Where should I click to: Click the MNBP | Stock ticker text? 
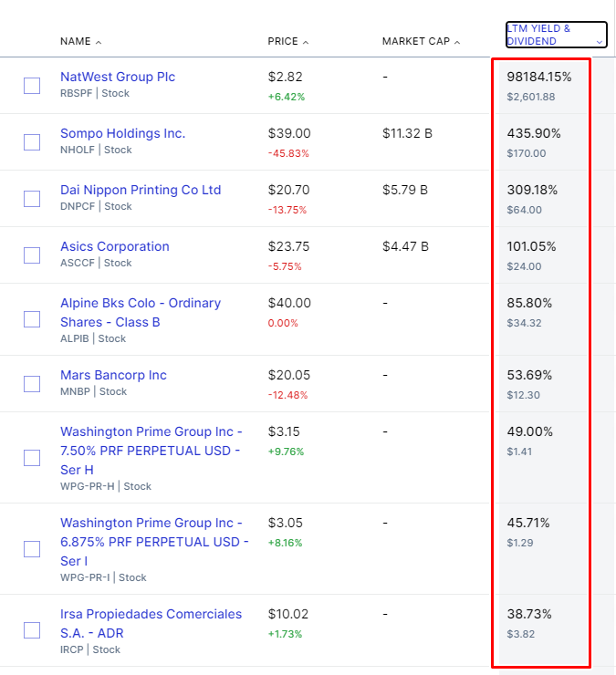click(93, 391)
